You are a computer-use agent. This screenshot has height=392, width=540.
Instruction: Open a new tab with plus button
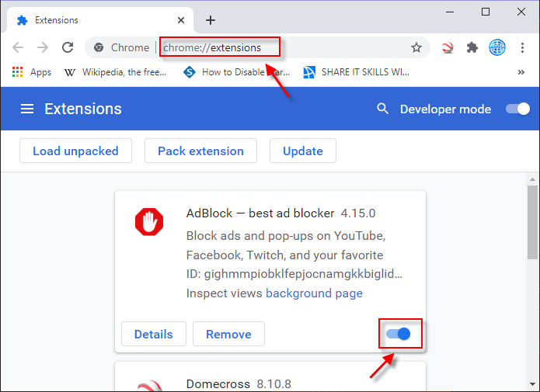tap(211, 20)
